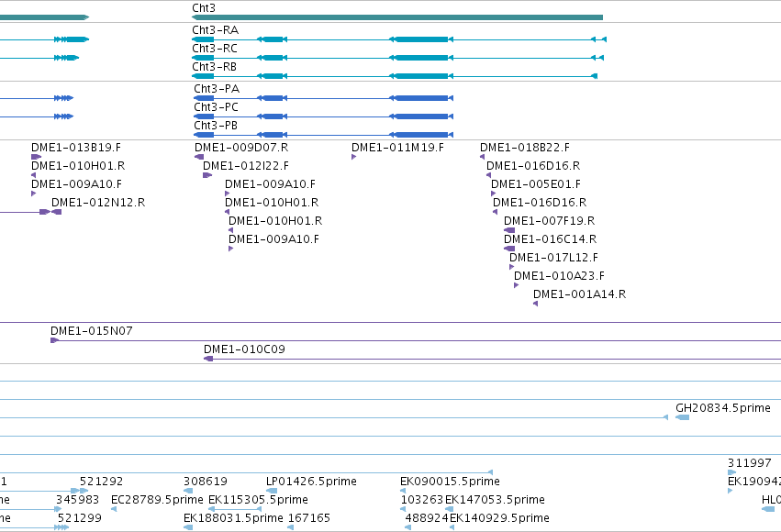Click the 521299 EST label

click(x=80, y=518)
